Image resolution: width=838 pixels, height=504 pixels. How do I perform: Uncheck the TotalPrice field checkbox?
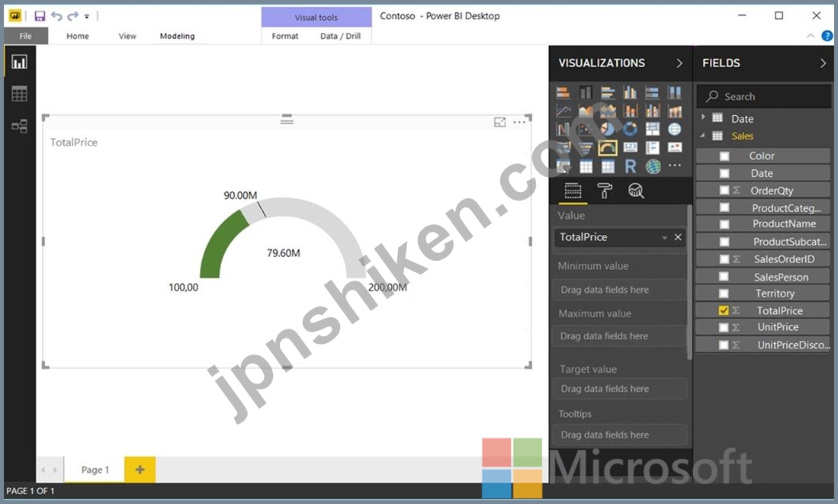click(724, 311)
